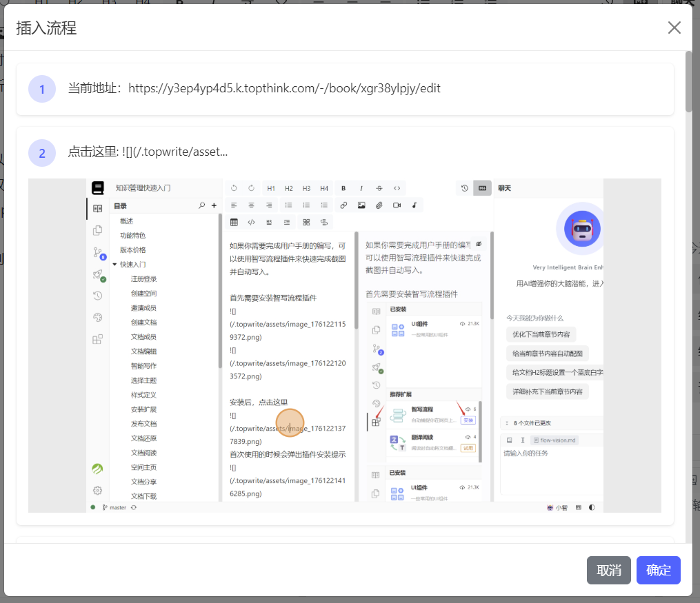
Task: Toggle the dark mode half-circle icon
Action: (x=591, y=507)
